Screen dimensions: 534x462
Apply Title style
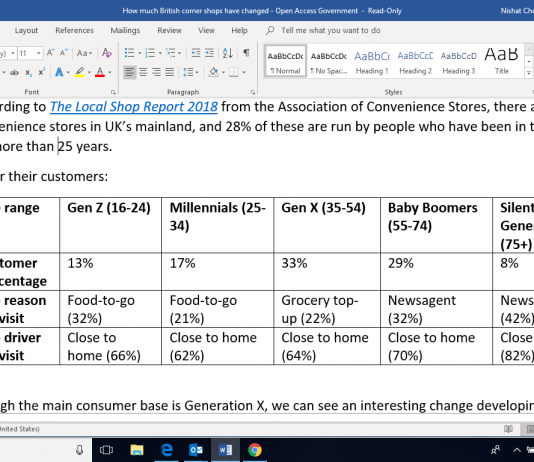(502, 62)
